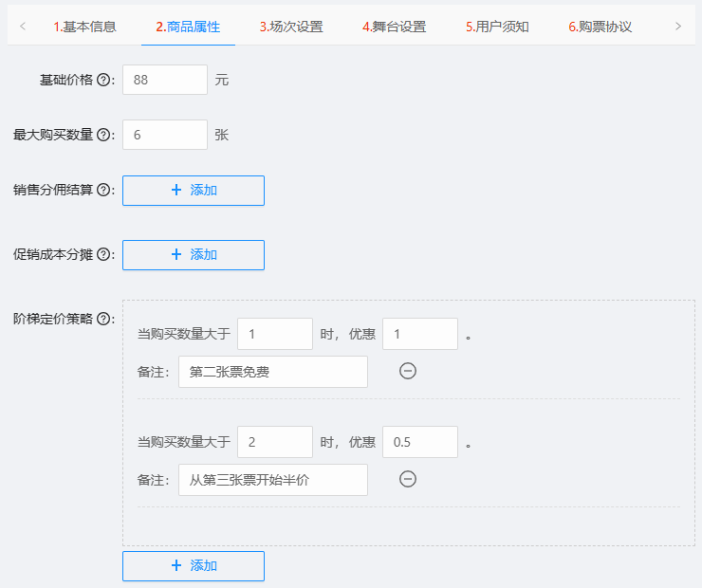The image size is (702, 588).
Task: Edit second tier quantity field showing 2
Action: click(275, 442)
